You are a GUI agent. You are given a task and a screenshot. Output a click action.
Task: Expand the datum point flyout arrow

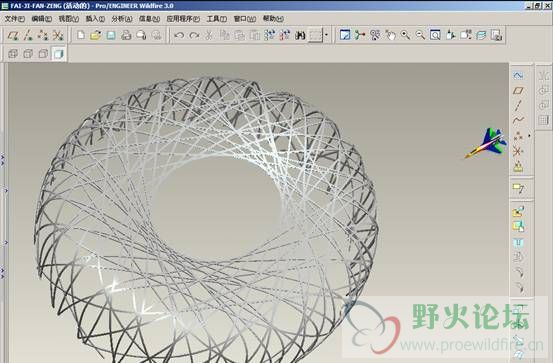[529, 135]
